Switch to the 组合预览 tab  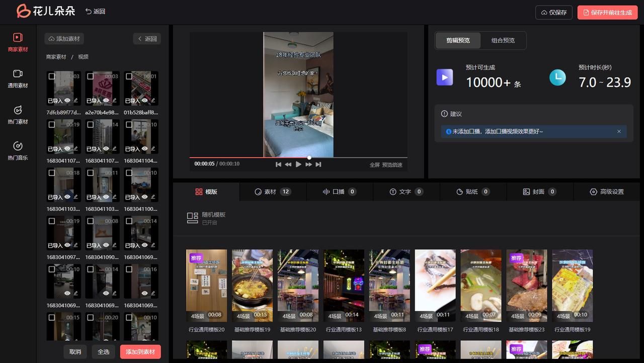click(x=503, y=40)
